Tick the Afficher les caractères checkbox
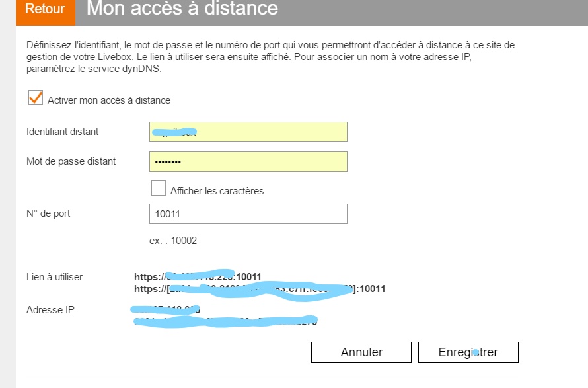 coord(159,189)
